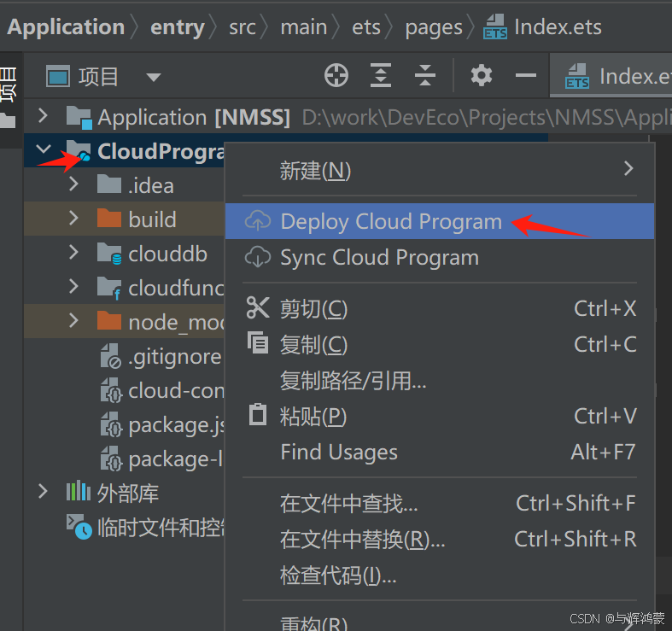Click the src breadcrumb
Viewport: 672px width, 631px height.
point(243,27)
